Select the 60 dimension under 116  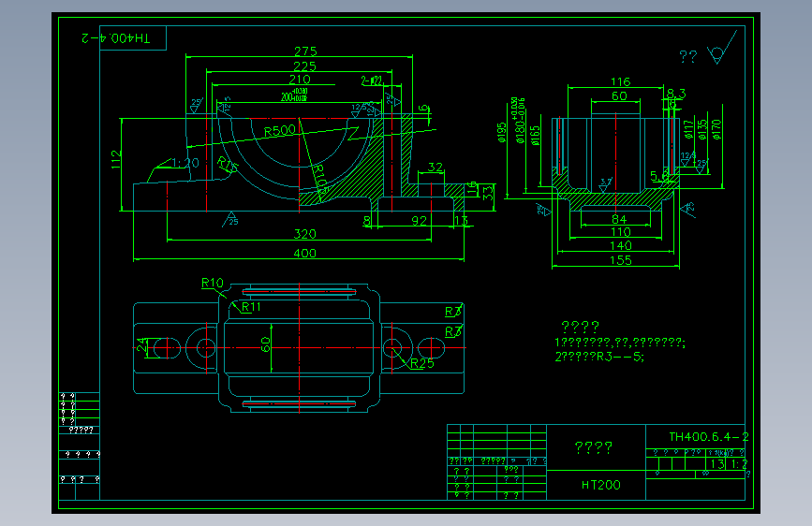pos(619,95)
